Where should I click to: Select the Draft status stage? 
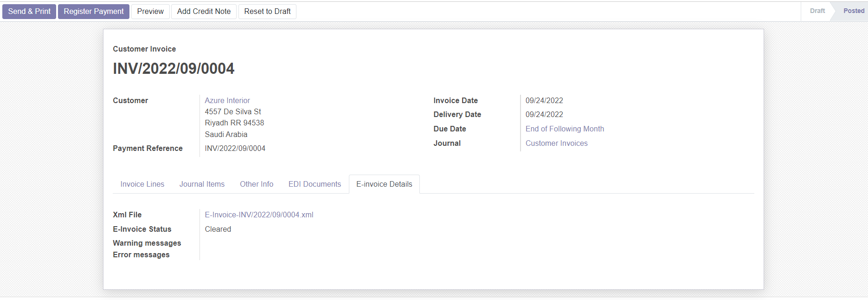817,11
